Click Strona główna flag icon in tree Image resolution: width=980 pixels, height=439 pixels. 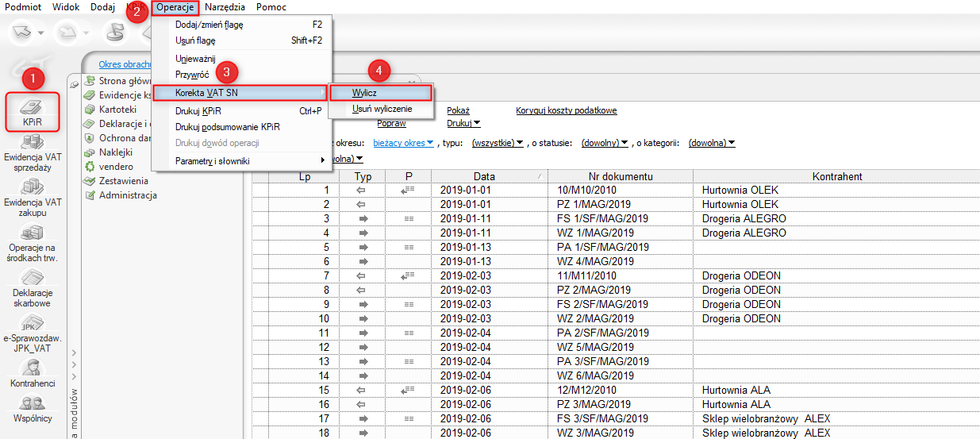90,80
